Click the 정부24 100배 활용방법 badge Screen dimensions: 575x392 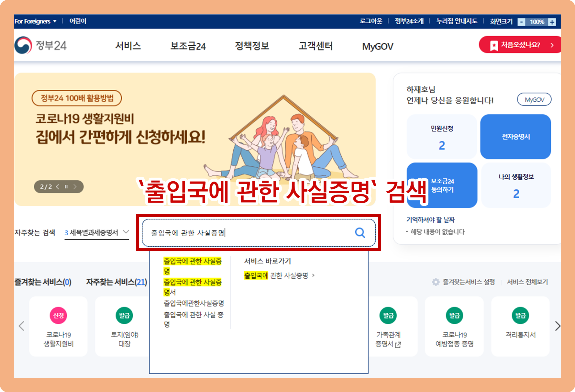(x=77, y=98)
